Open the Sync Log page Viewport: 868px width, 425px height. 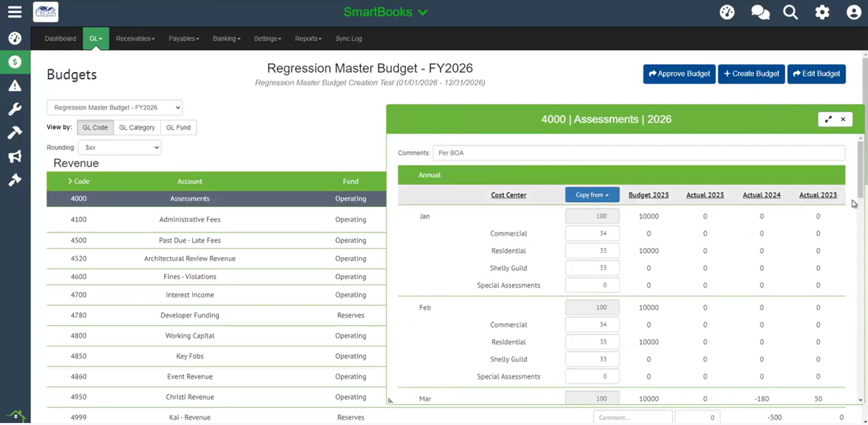pyautogui.click(x=349, y=38)
